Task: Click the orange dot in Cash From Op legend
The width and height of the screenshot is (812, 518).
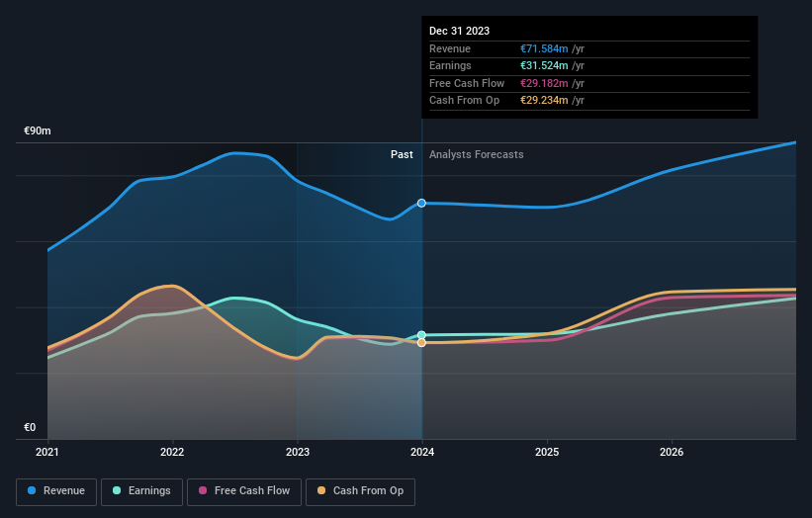Action: tap(321, 490)
